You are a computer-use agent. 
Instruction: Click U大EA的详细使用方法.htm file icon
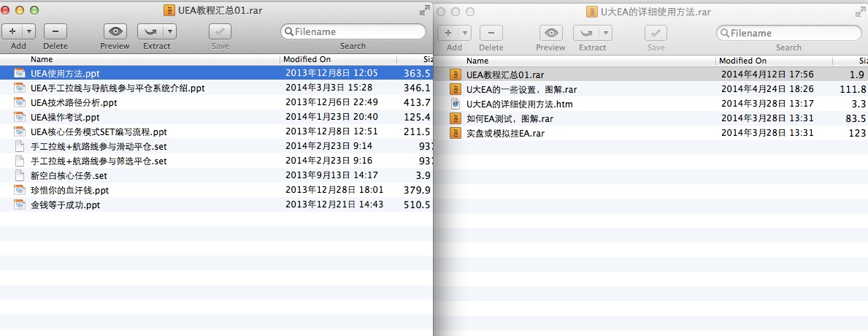[456, 104]
